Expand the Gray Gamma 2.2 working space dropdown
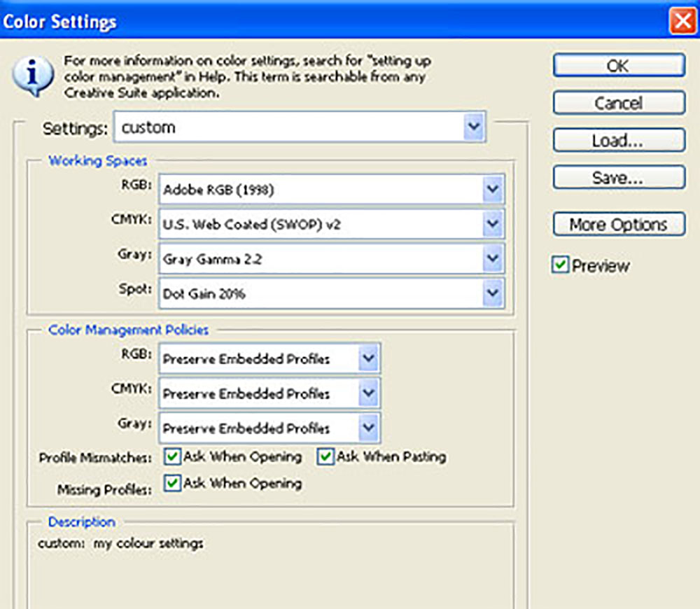This screenshot has height=609, width=700. [332, 258]
